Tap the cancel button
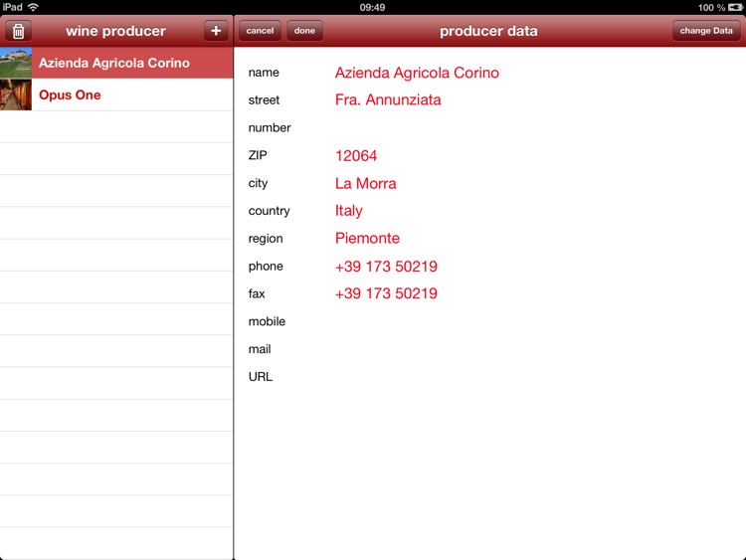 pos(260,31)
